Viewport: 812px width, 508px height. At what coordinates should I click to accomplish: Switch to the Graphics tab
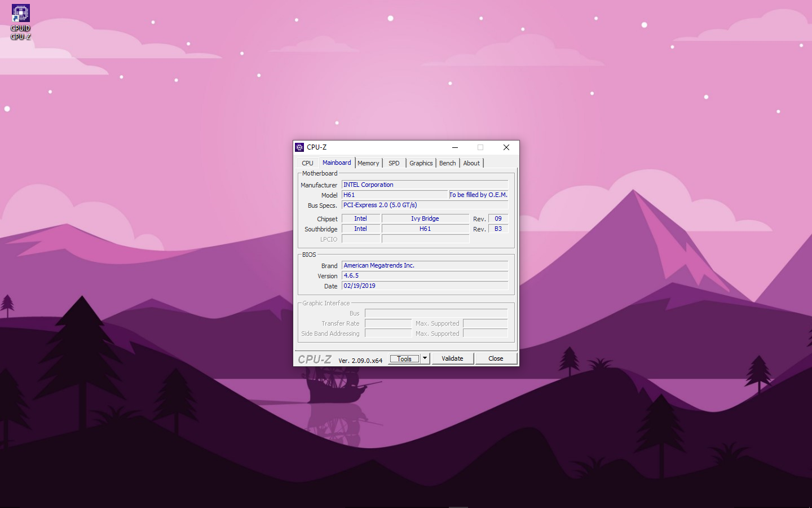pyautogui.click(x=421, y=163)
